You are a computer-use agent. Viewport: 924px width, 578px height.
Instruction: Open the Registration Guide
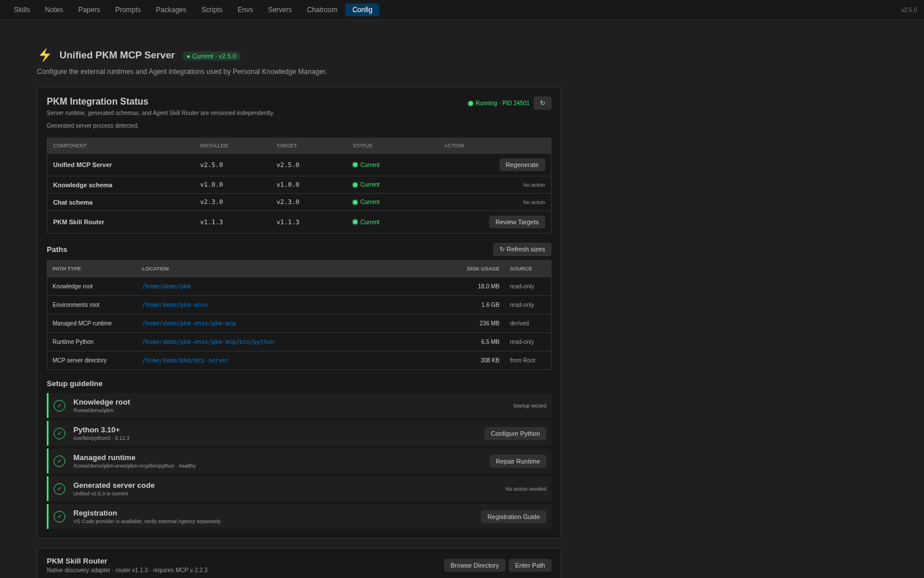513,517
